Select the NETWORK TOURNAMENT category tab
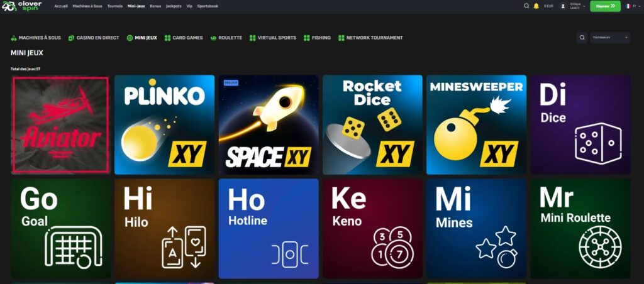This screenshot has height=284, width=644. pyautogui.click(x=370, y=38)
